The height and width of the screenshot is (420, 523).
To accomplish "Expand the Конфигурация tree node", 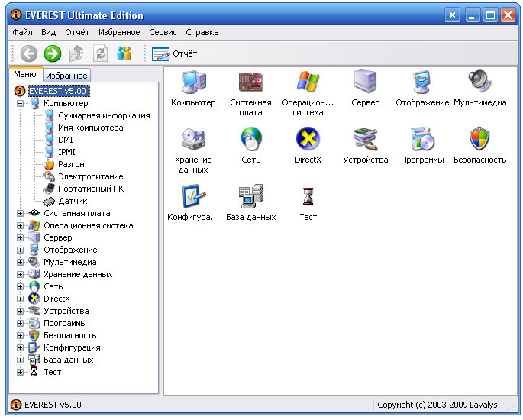I will [21, 348].
